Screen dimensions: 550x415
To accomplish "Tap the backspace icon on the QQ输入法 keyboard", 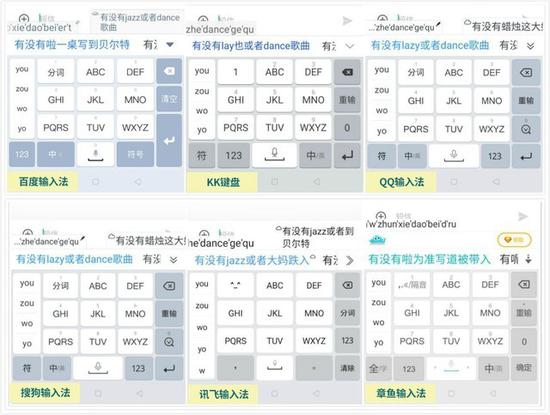I will tap(526, 73).
